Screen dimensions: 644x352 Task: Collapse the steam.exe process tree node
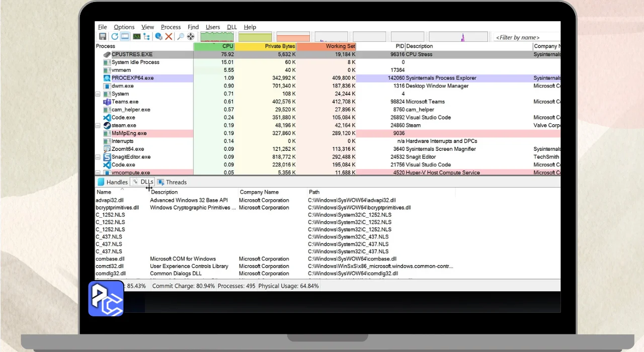[98, 126]
